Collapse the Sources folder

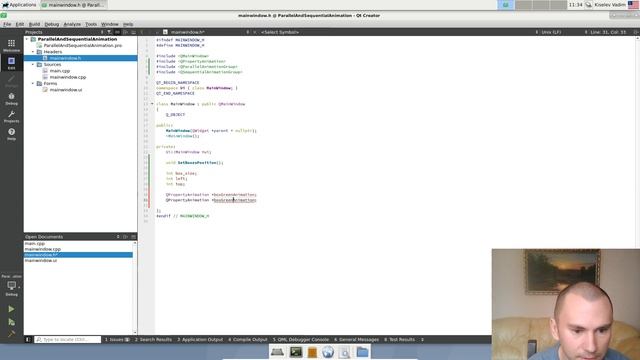point(33,64)
